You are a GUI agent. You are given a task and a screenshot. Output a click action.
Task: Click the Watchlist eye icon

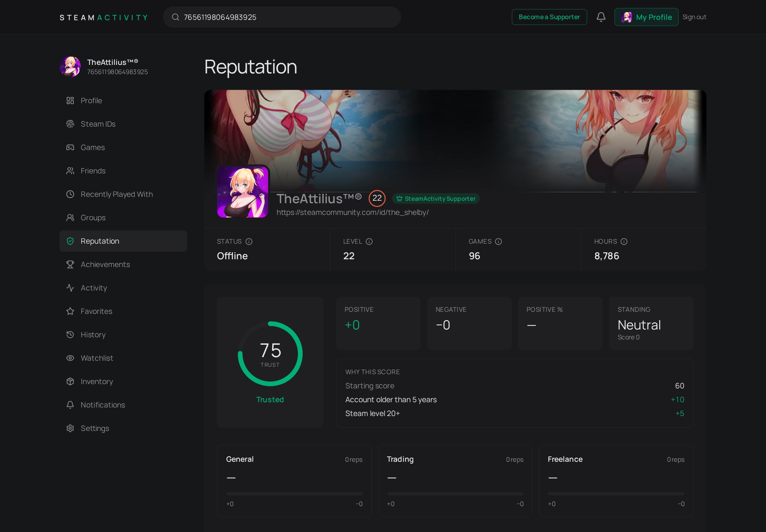(x=70, y=358)
